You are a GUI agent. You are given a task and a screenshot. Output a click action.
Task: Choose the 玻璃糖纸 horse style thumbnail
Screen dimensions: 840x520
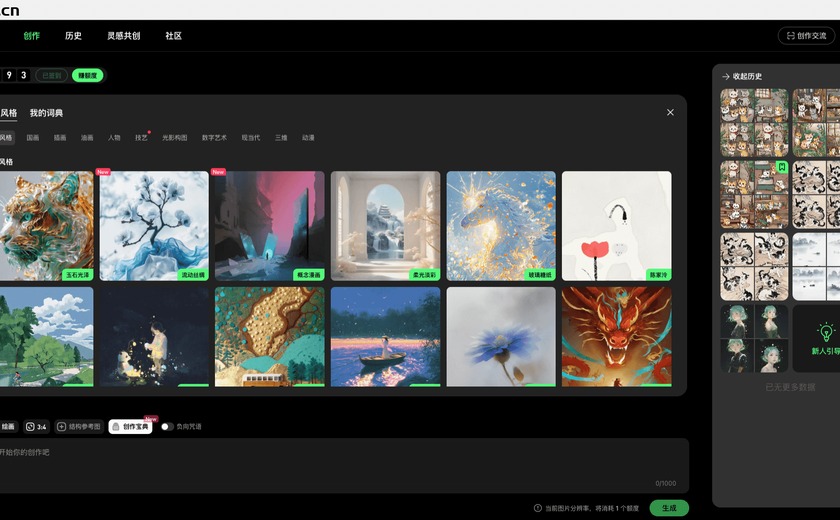[x=501, y=226]
